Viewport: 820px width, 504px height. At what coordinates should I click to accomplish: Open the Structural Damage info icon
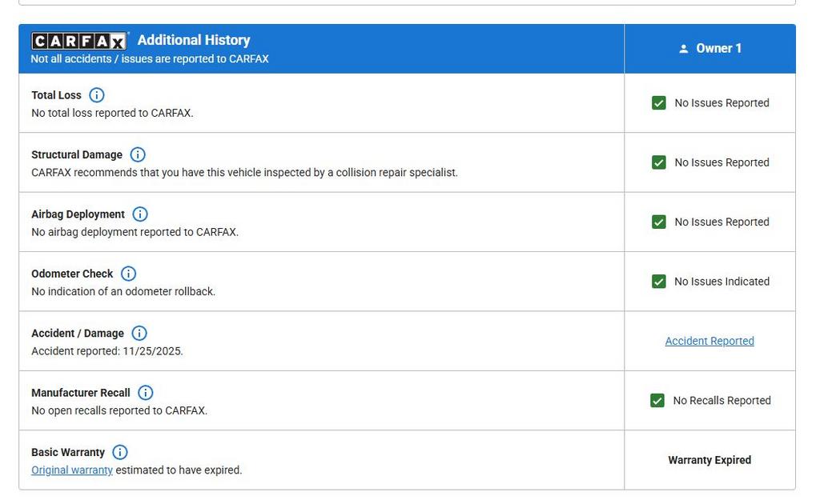[x=138, y=154]
